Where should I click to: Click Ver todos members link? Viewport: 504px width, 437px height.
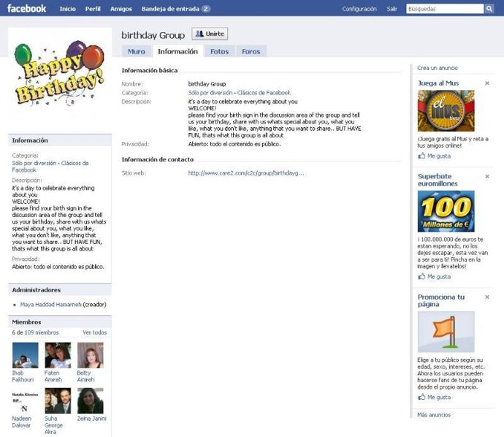click(94, 332)
